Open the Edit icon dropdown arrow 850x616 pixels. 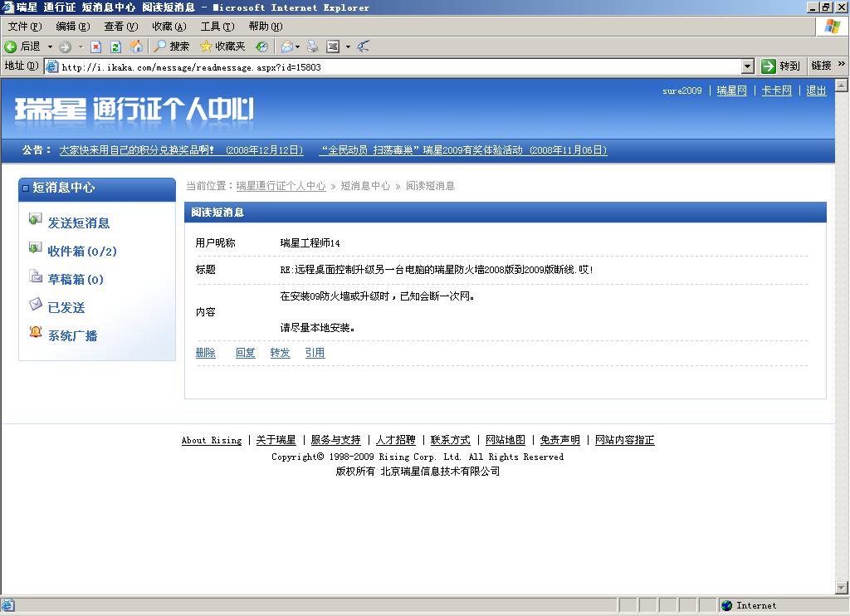tap(348, 46)
